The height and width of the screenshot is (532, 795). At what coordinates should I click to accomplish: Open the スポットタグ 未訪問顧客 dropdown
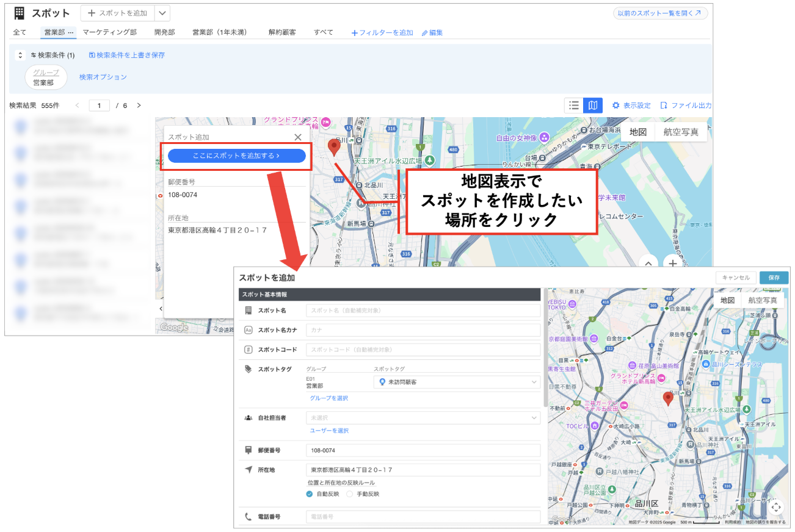(x=457, y=382)
